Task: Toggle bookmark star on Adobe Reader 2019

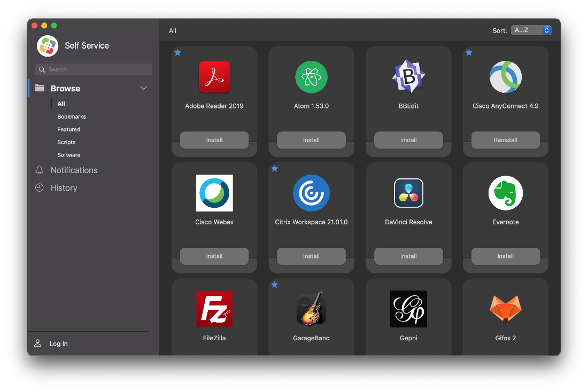Action: pos(178,52)
